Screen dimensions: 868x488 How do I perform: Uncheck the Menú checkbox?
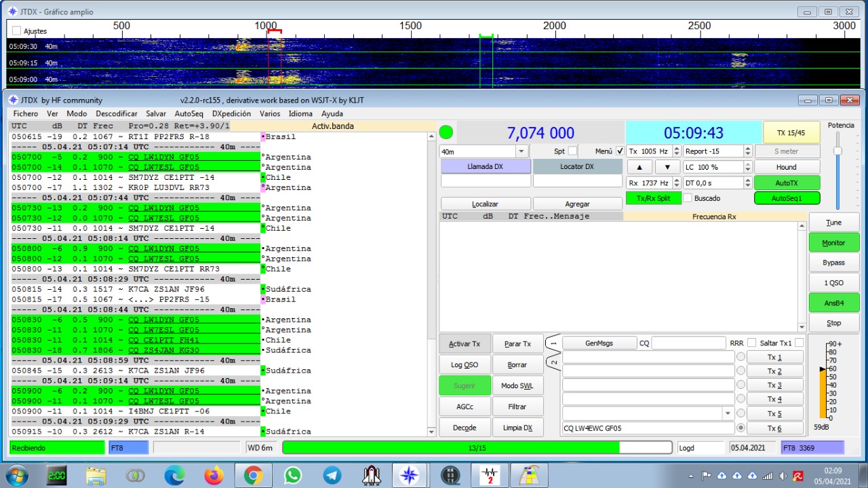click(620, 151)
